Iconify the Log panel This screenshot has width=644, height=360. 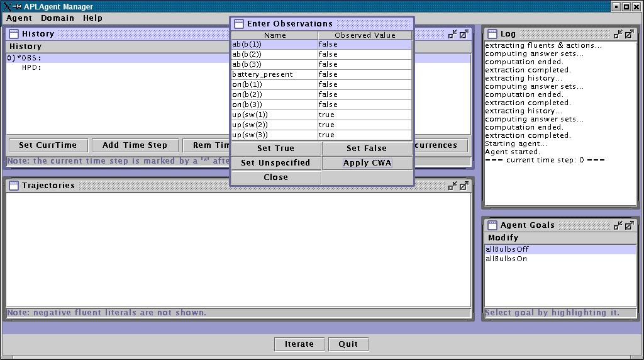click(x=618, y=34)
